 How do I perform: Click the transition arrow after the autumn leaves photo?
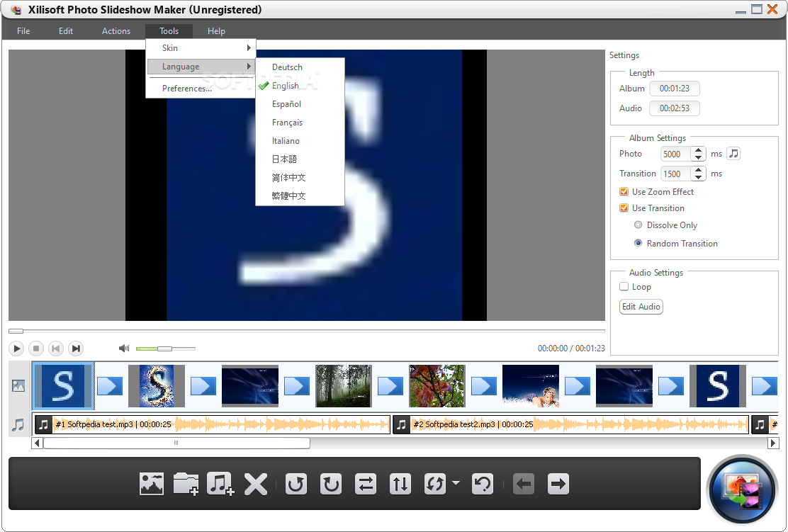click(x=483, y=386)
